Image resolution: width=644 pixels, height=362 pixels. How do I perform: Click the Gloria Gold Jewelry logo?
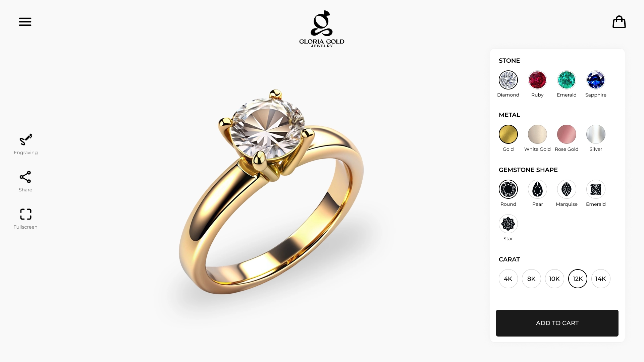tap(322, 29)
